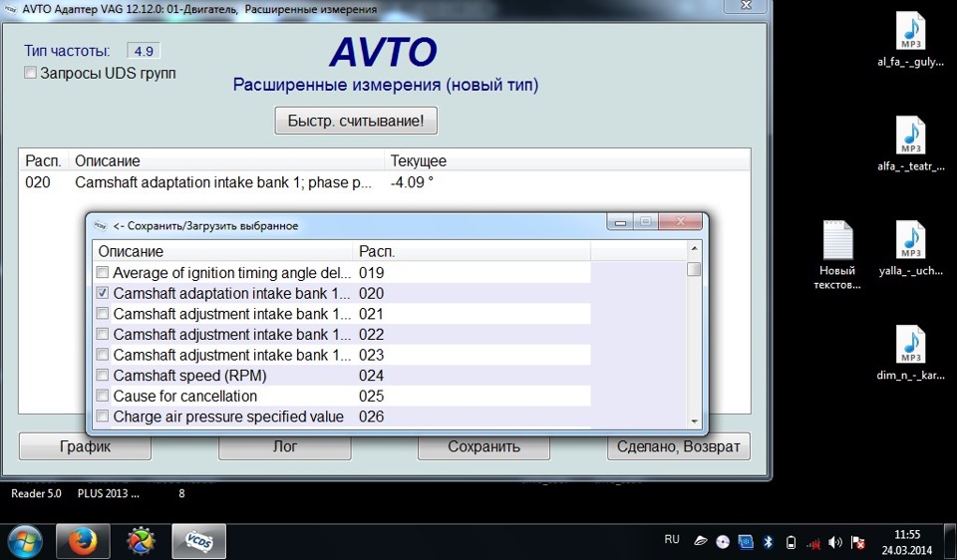
Task: Open the Windows Start menu orb
Action: coord(25,542)
